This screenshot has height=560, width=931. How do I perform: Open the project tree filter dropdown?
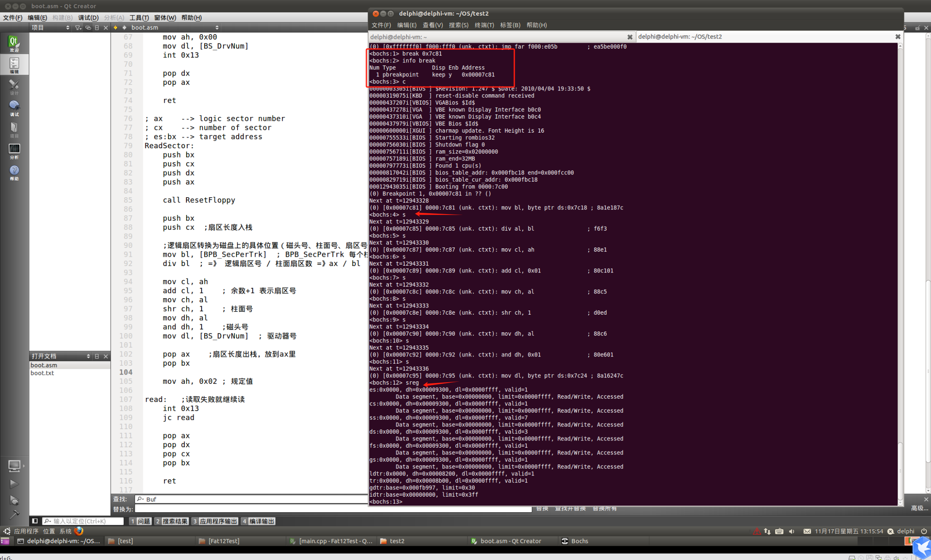pyautogui.click(x=78, y=27)
